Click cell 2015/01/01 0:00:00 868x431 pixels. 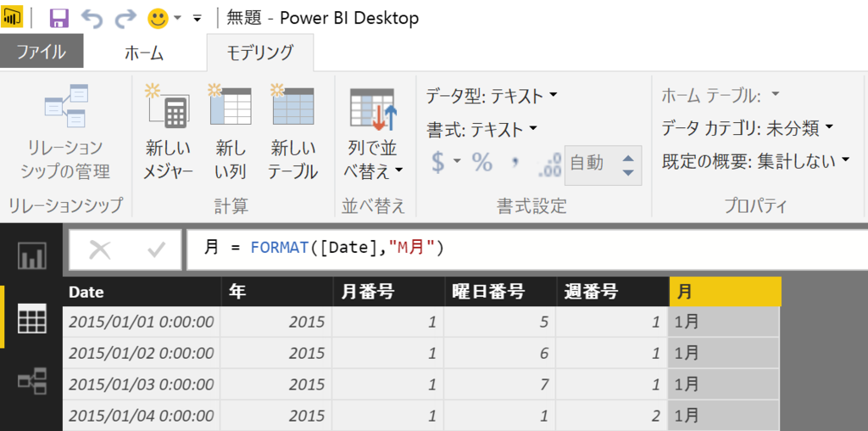coord(142,322)
